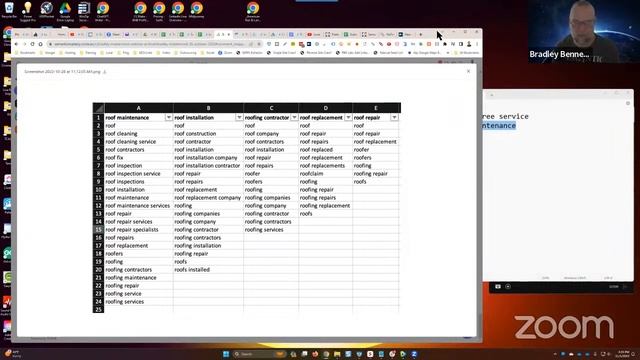Click cell 'roofing services' in column C
The width and height of the screenshot is (640, 360).
click(271, 229)
